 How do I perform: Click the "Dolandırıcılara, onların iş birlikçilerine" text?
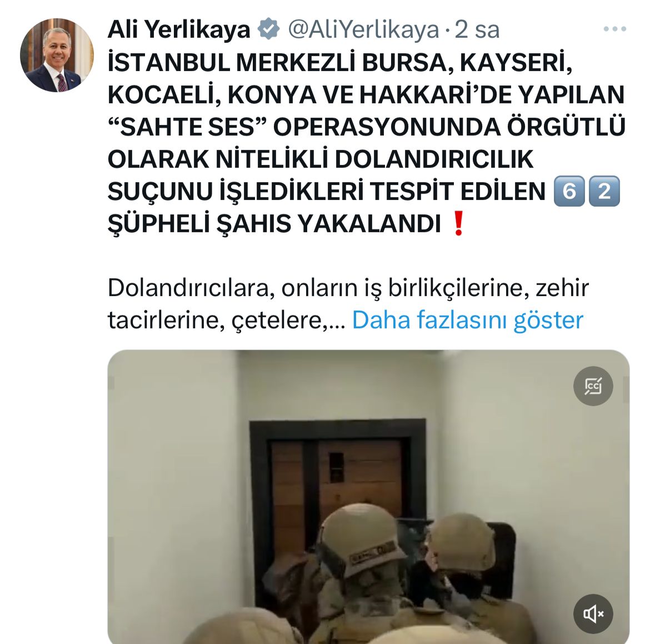pos(318,288)
